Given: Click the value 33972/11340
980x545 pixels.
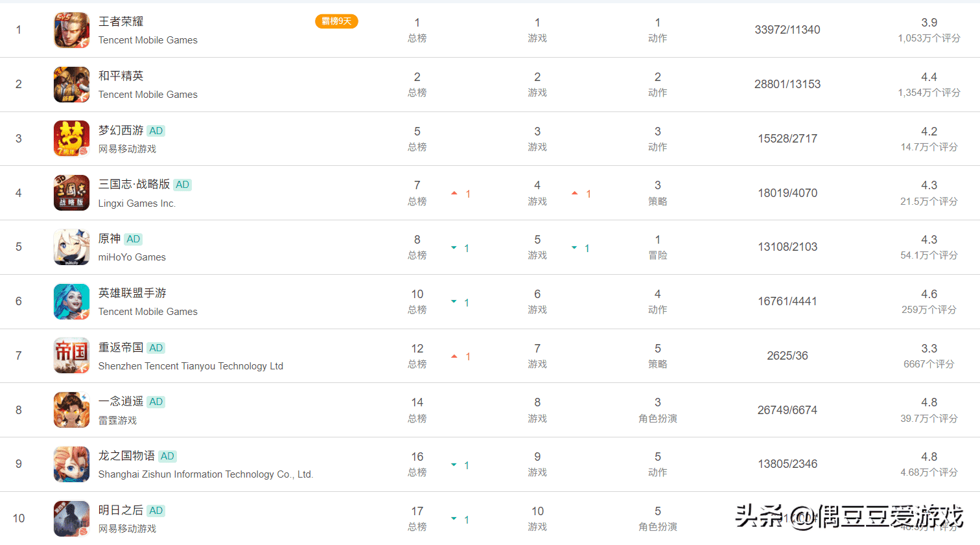Looking at the screenshot, I should (x=787, y=30).
